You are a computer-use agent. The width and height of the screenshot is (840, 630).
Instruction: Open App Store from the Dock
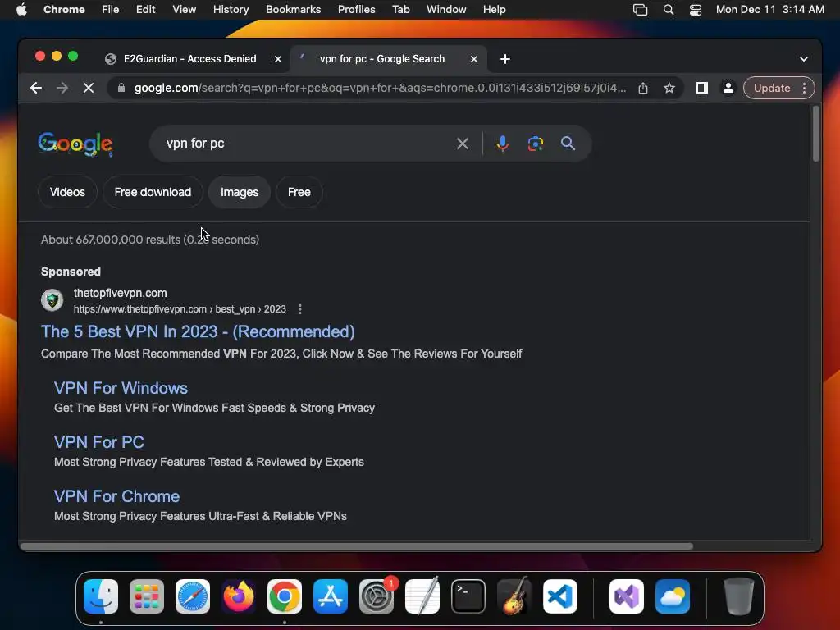pos(331,596)
